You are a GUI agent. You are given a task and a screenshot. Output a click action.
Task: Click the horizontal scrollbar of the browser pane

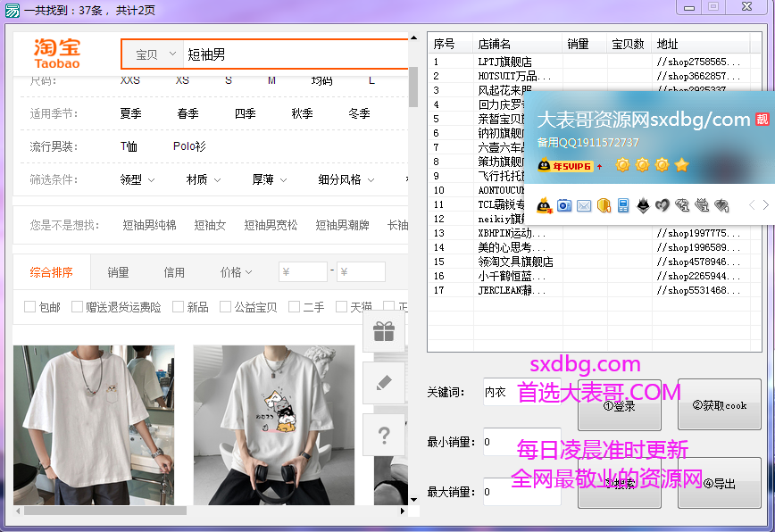[x=105, y=511]
